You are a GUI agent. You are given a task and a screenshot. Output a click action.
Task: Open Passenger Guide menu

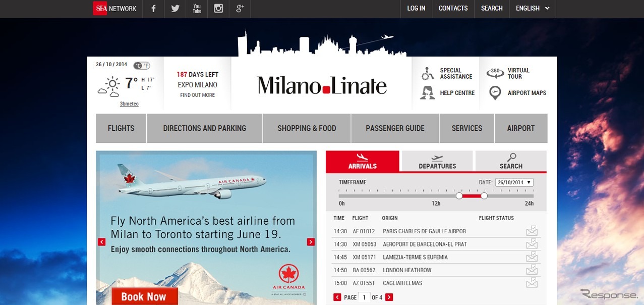395,128
